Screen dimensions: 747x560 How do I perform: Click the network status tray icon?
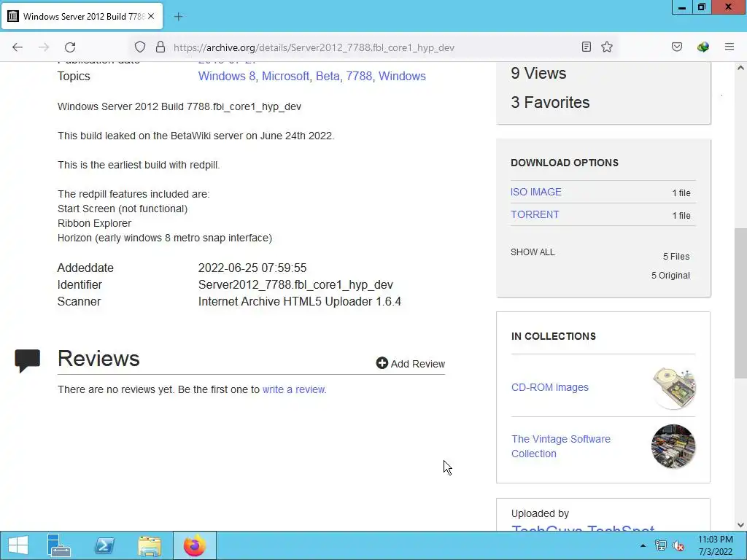[661, 545]
